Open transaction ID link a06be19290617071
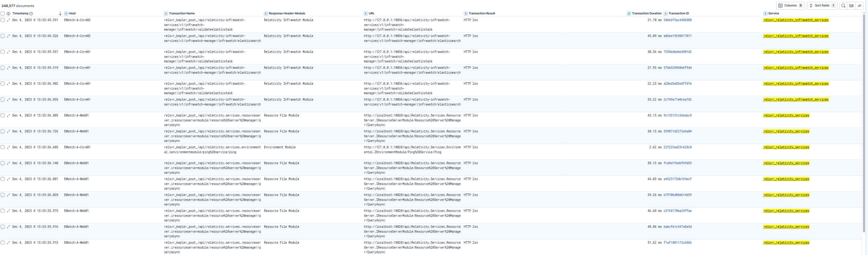868x255 pixels. pyautogui.click(x=678, y=36)
